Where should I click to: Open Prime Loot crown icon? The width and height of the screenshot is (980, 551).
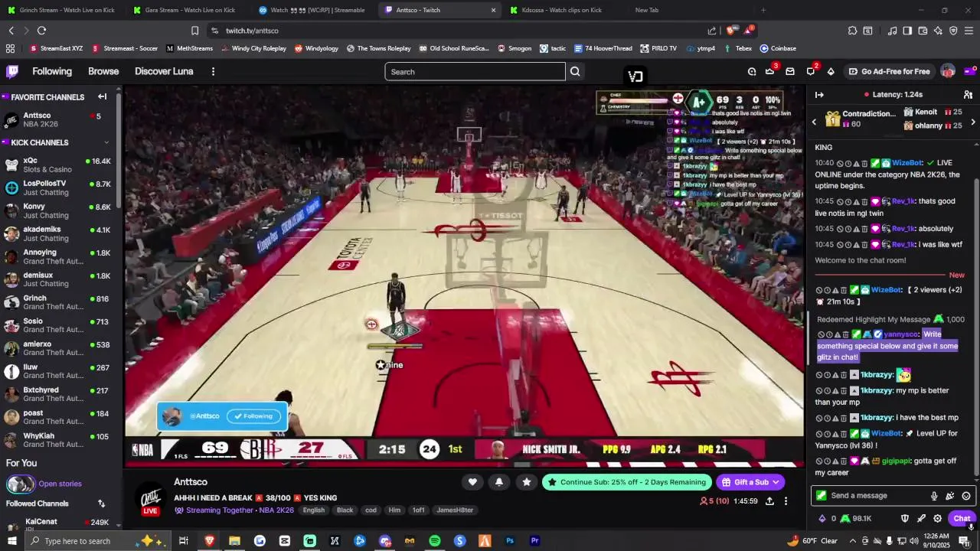tap(769, 71)
